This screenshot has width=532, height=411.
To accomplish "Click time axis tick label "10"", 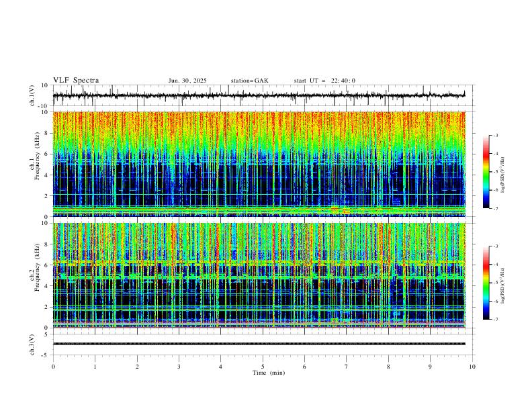I will [x=472, y=367].
